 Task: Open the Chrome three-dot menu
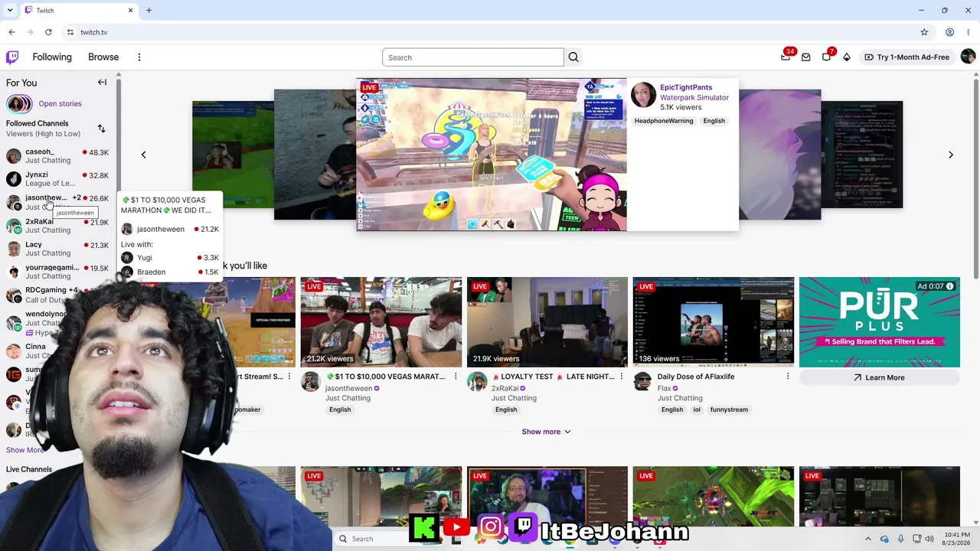968,32
